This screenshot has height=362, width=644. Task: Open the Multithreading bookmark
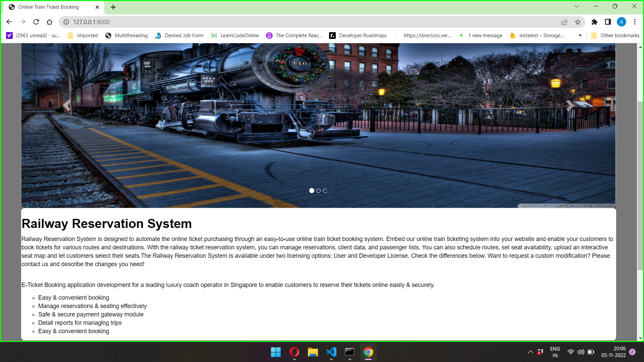pyautogui.click(x=131, y=35)
